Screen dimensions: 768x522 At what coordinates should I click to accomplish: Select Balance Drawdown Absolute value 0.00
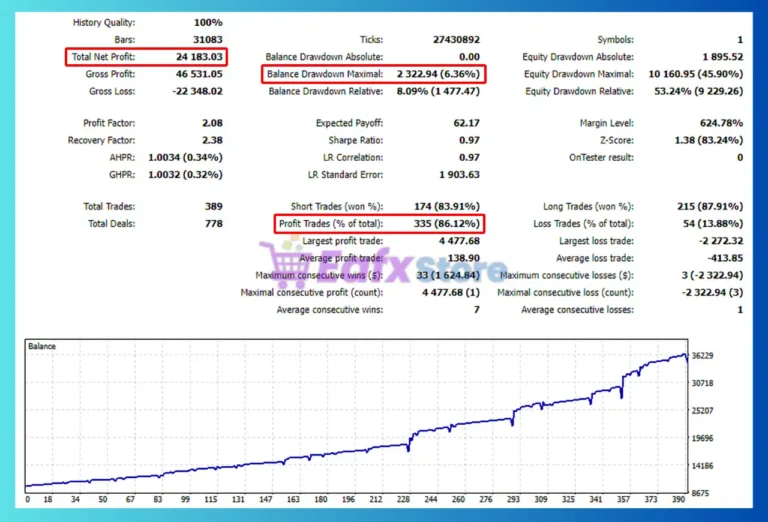click(469, 57)
